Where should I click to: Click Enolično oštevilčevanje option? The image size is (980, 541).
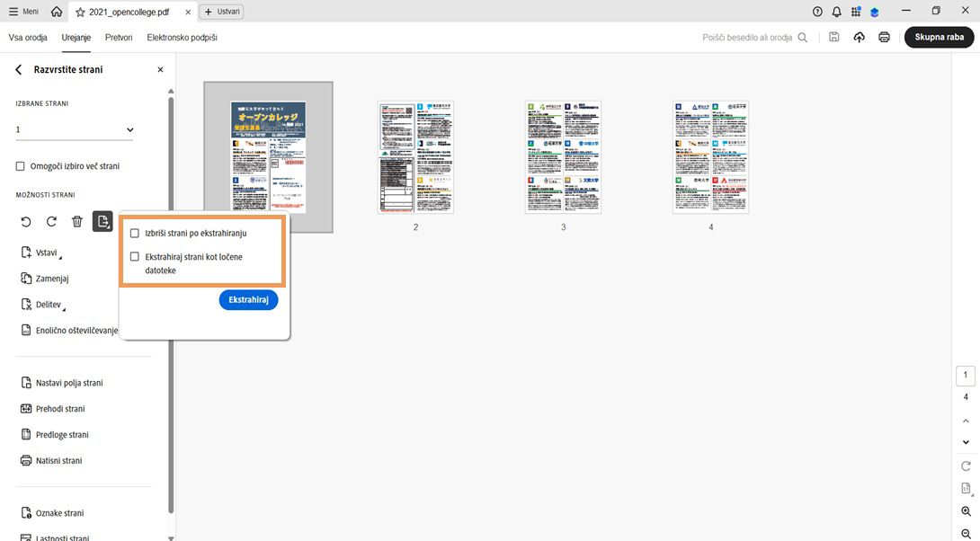69,331
